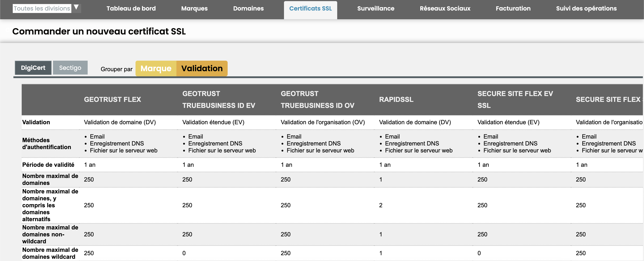Go to Réseaux Sociaux menu
This screenshot has height=261, width=644.
[x=445, y=9]
